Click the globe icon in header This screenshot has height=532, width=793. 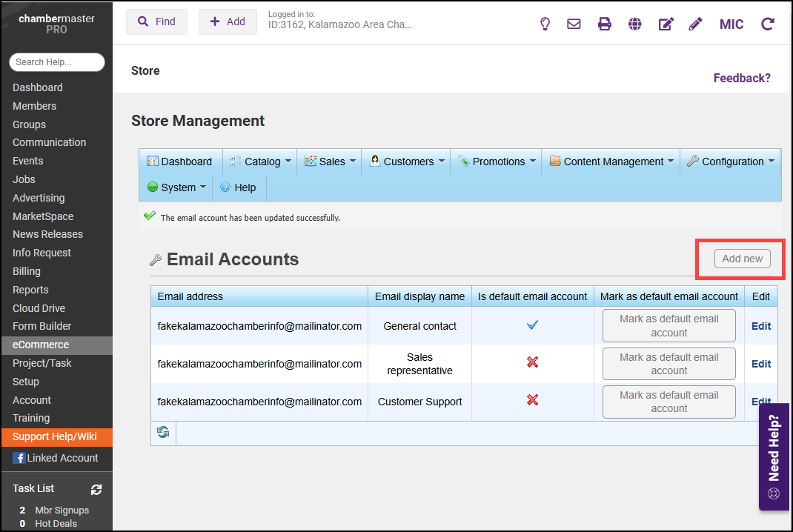[634, 24]
